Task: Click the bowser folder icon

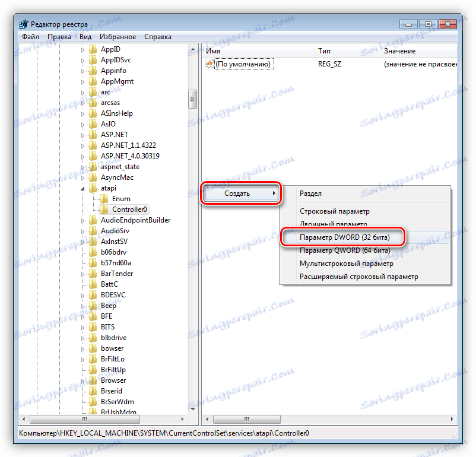Action: [x=93, y=348]
